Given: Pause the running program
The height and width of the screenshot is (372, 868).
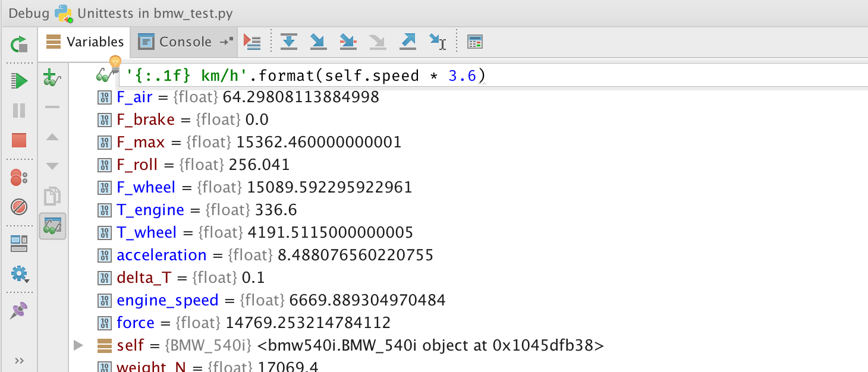Looking at the screenshot, I should pyautogui.click(x=19, y=111).
